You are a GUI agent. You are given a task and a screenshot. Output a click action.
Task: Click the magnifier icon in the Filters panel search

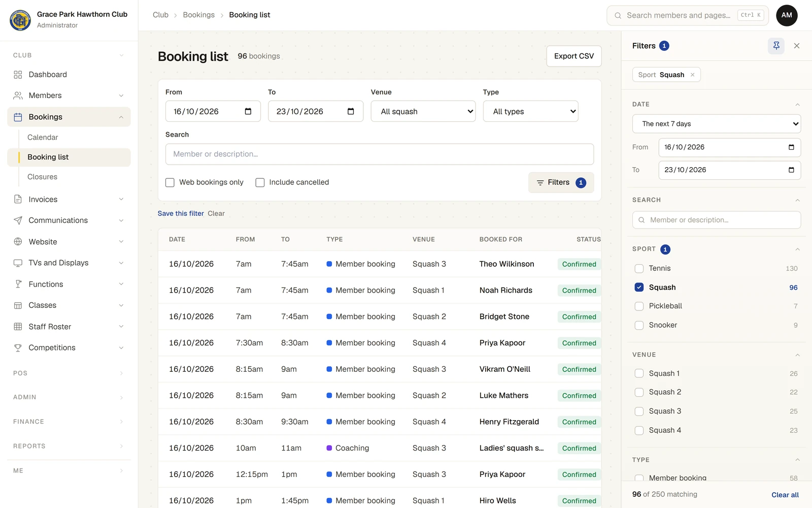(641, 220)
